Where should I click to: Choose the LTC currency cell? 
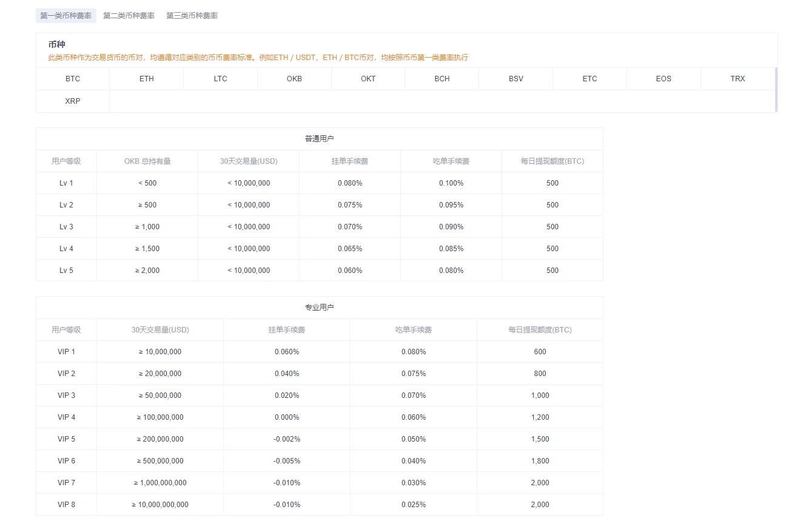[221, 79]
